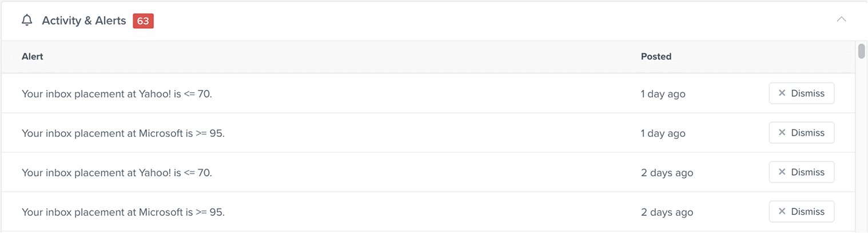Viewport: 868px width, 233px height.
Task: Open the Yahoo! <= 70 alert from 2 days ago
Action: (117, 173)
